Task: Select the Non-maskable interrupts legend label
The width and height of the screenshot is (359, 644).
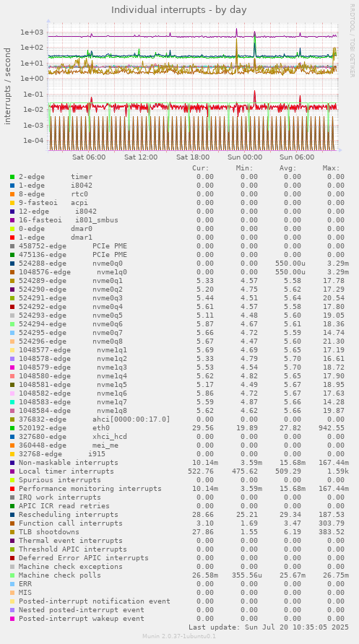Action: [x=68, y=463]
